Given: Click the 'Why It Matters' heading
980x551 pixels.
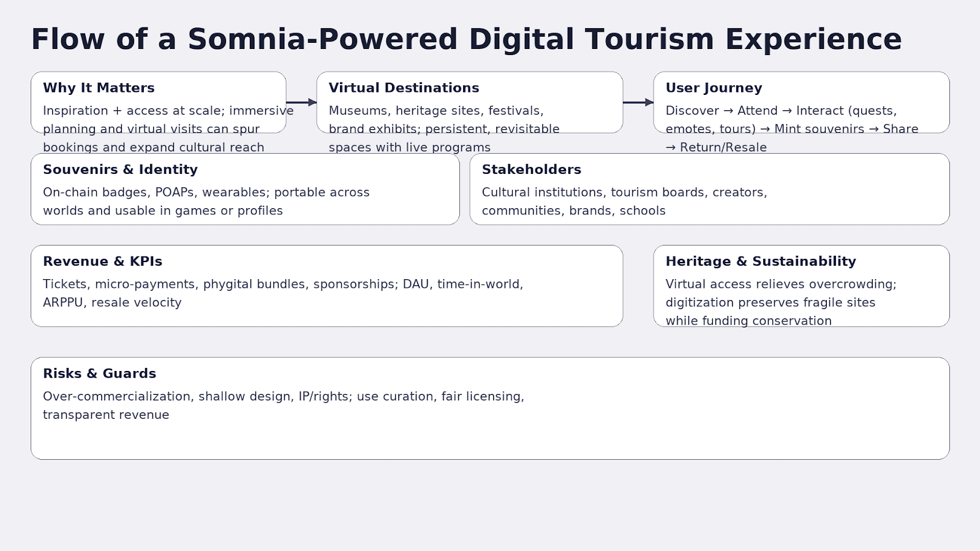Looking at the screenshot, I should pyautogui.click(x=99, y=88).
